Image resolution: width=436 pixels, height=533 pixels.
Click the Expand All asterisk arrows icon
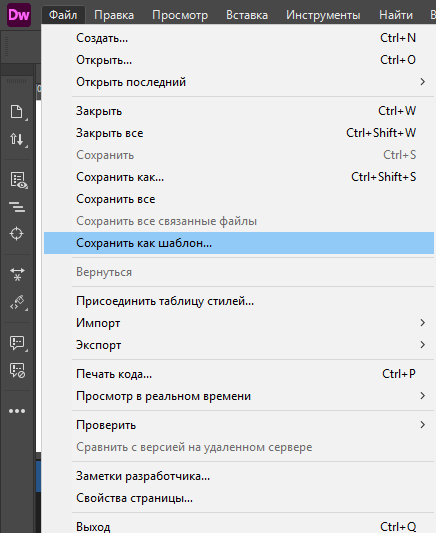pos(17,274)
